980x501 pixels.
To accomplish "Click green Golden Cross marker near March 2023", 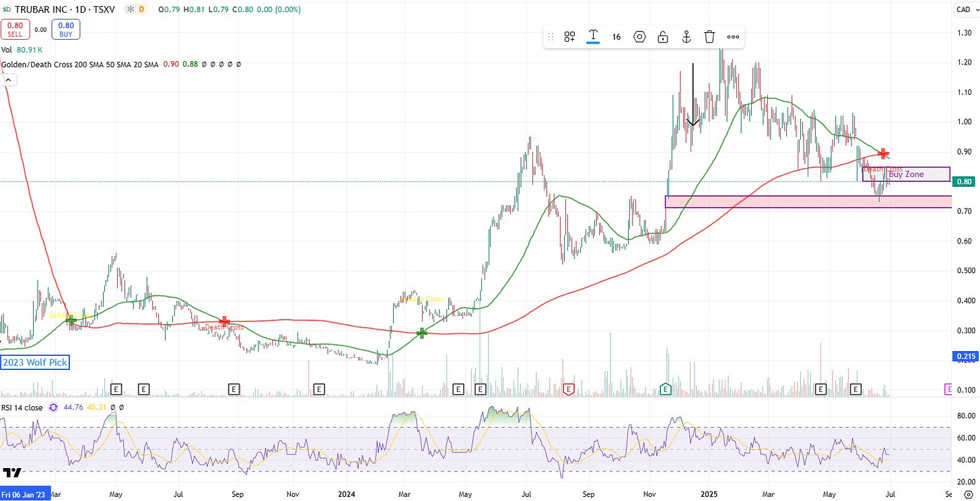I will pyautogui.click(x=71, y=320).
